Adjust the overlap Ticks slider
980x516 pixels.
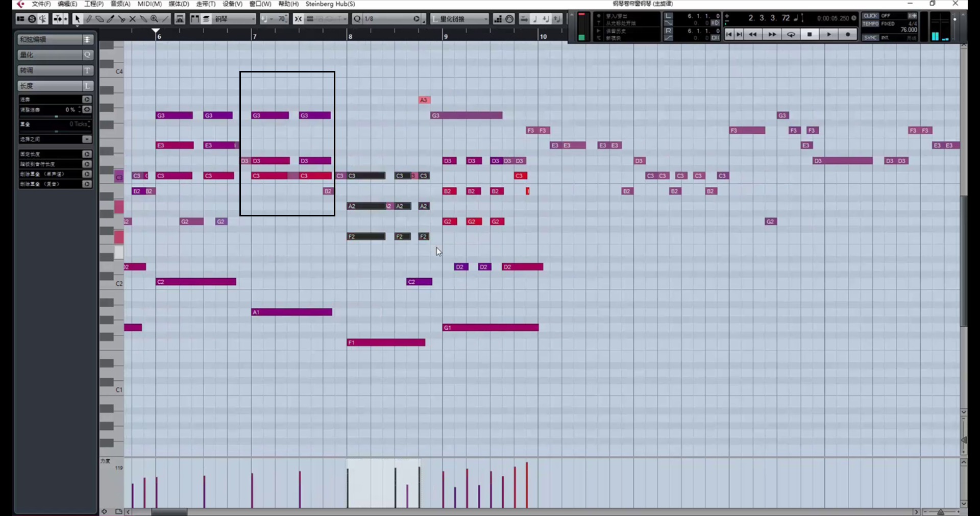tap(56, 131)
